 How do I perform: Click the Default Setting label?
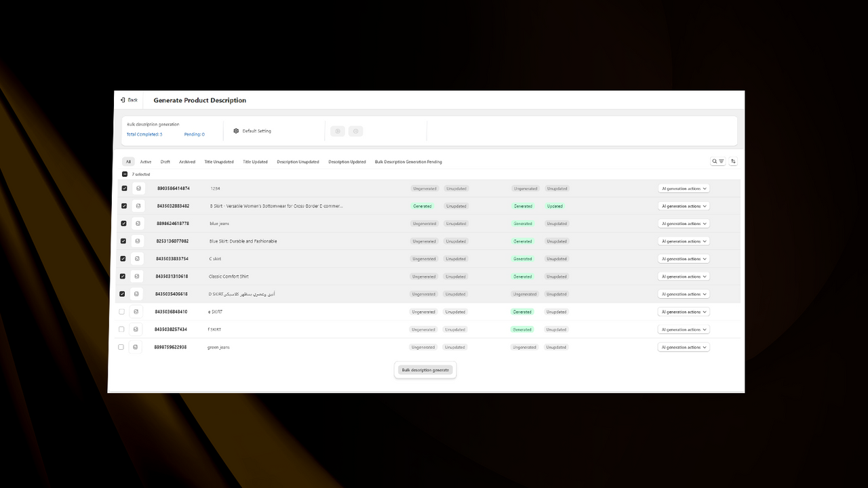[257, 131]
